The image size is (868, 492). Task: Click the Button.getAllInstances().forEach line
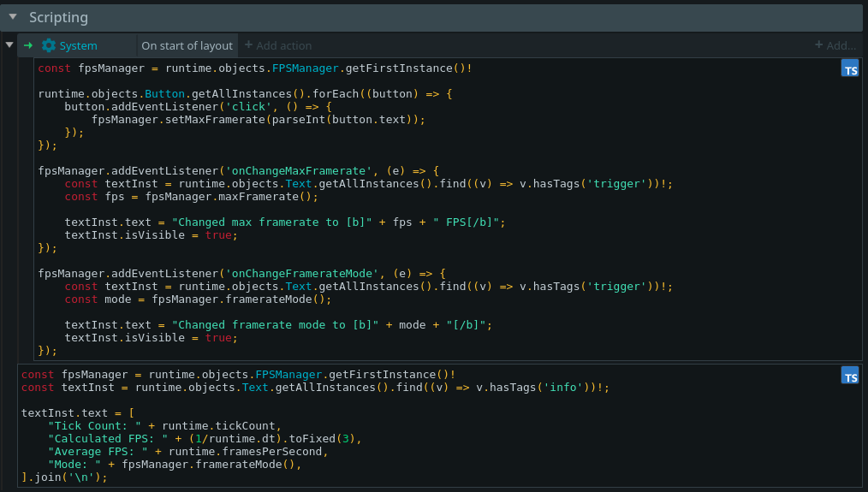coord(245,93)
